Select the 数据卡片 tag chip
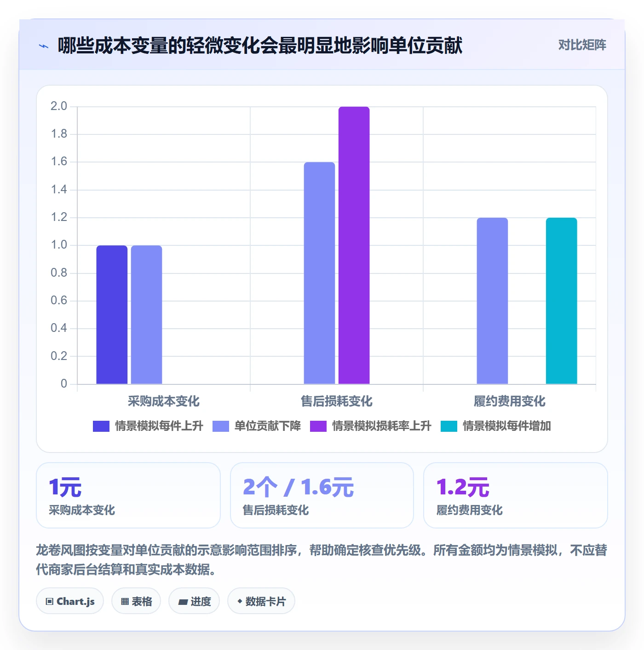 tap(261, 601)
